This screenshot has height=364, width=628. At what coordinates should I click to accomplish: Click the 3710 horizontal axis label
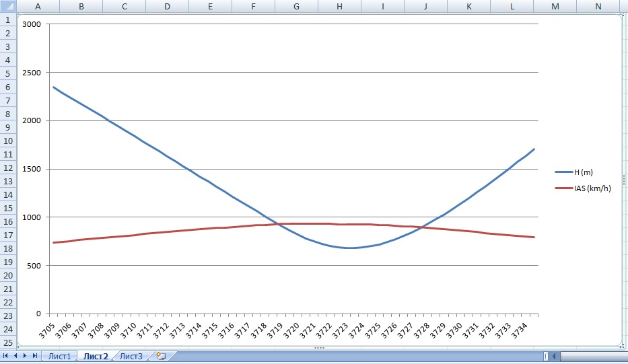point(129,331)
